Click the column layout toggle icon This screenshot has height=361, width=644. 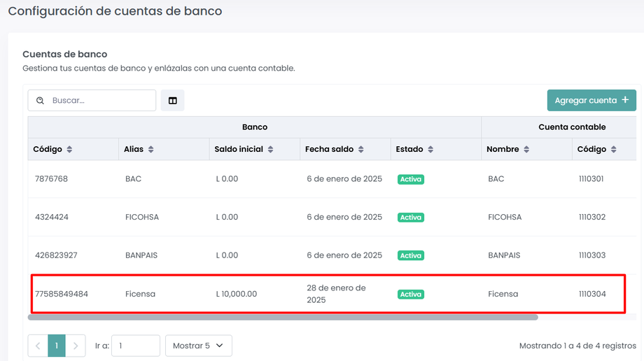click(x=172, y=101)
